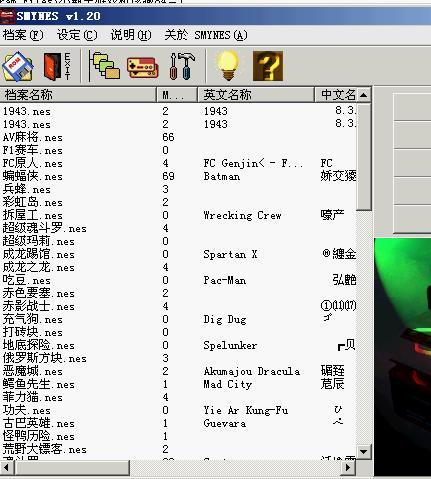Select the 怪鸭历险.nes file

point(39,436)
